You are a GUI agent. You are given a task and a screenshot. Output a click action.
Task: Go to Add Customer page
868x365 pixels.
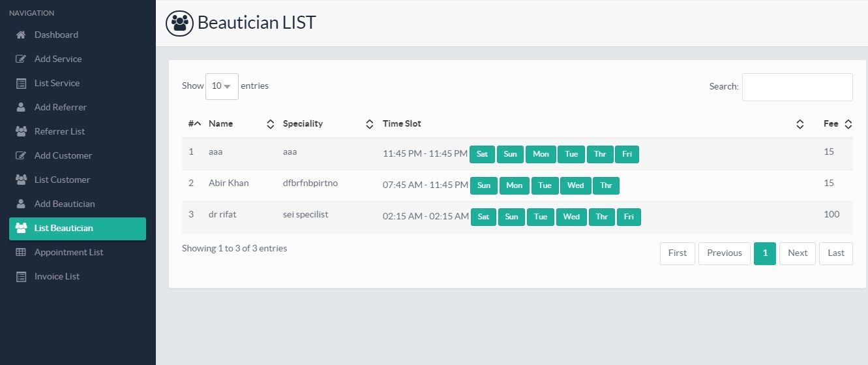click(x=63, y=155)
